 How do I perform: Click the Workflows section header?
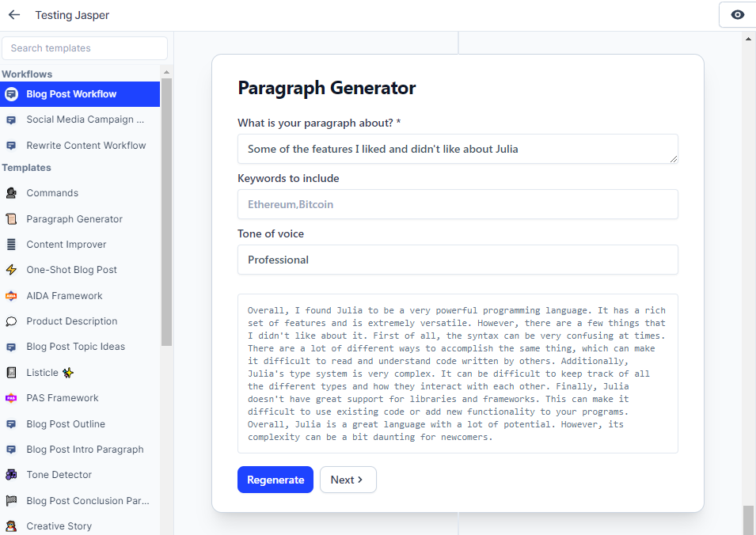pyautogui.click(x=27, y=74)
